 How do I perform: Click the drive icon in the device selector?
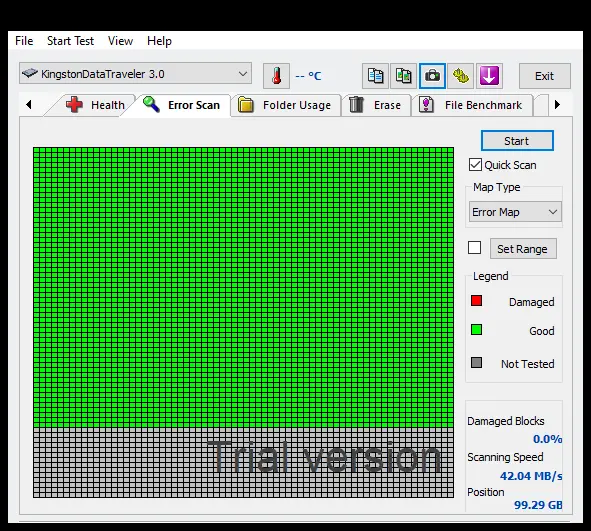(x=30, y=73)
